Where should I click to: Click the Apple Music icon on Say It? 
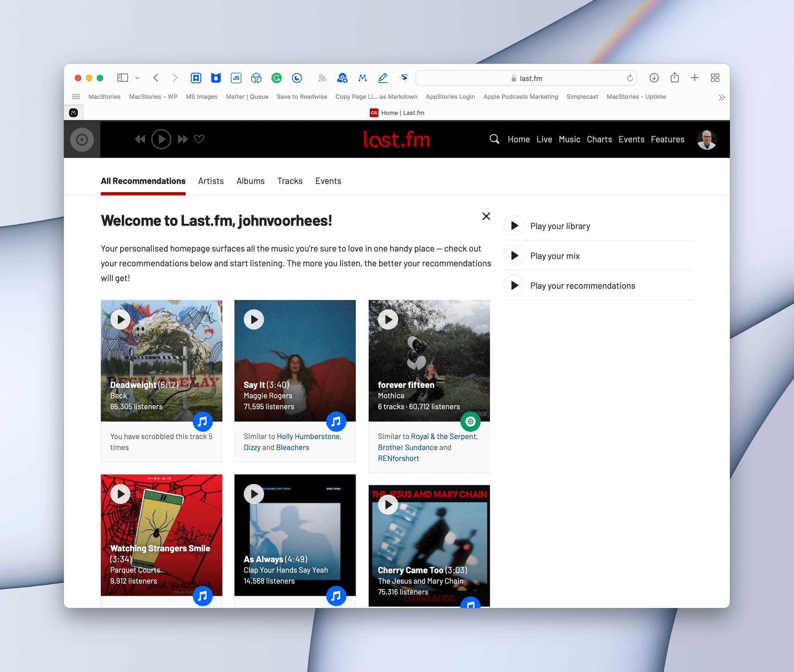point(336,421)
